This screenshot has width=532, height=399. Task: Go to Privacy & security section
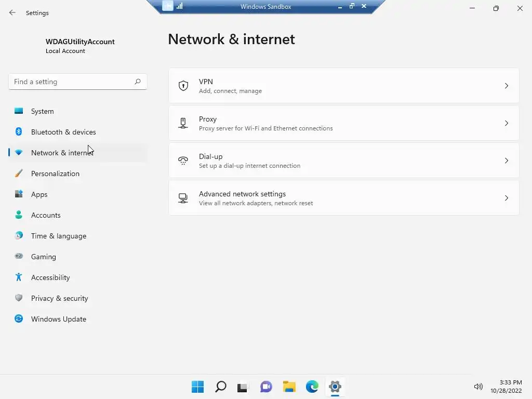(x=59, y=298)
